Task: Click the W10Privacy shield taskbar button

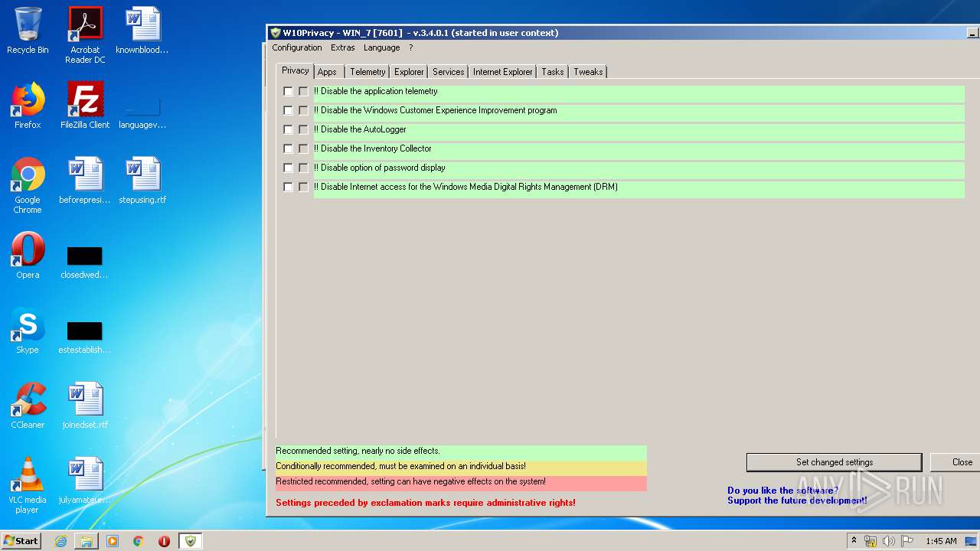Action: pos(191,541)
